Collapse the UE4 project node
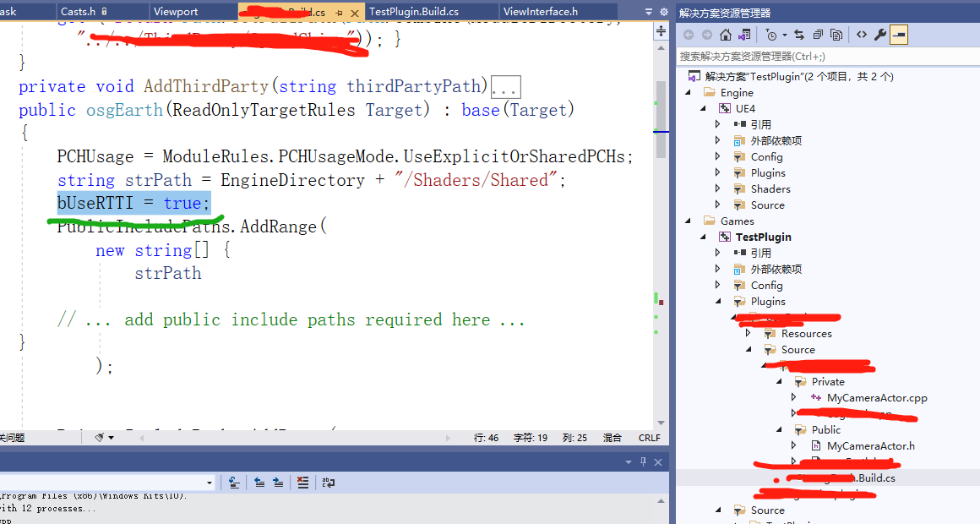 [703, 109]
